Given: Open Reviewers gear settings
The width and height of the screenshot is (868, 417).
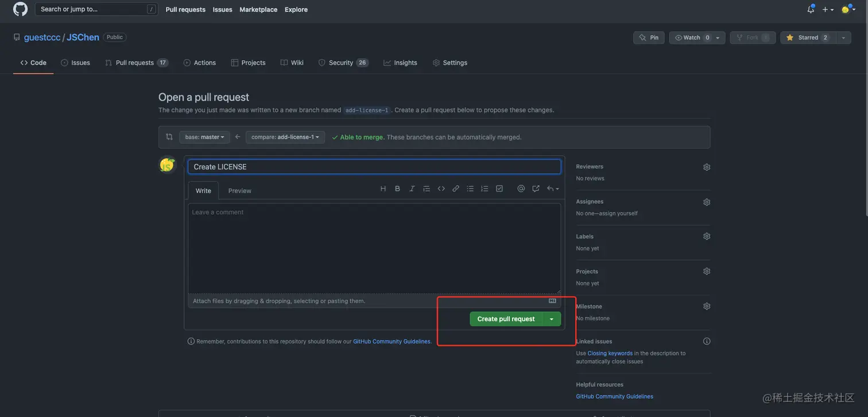Looking at the screenshot, I should point(707,167).
